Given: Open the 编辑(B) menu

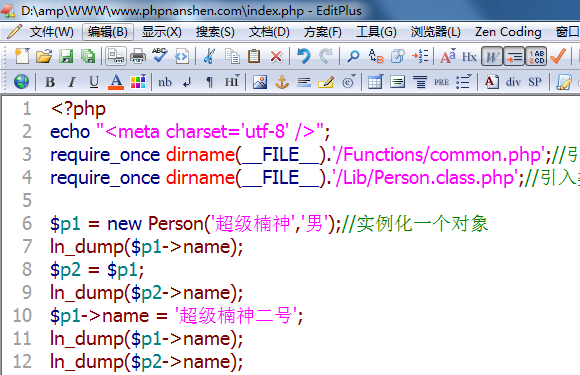Looking at the screenshot, I should (108, 32).
